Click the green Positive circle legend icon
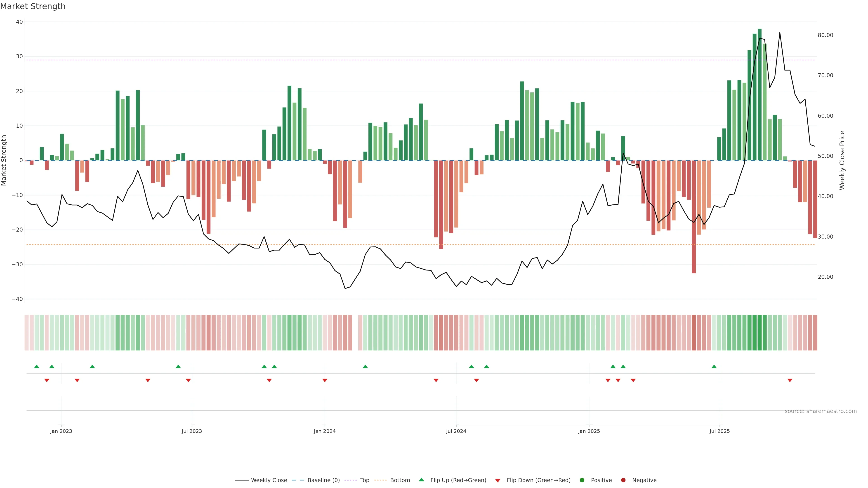This screenshot has width=868, height=488. tap(582, 480)
